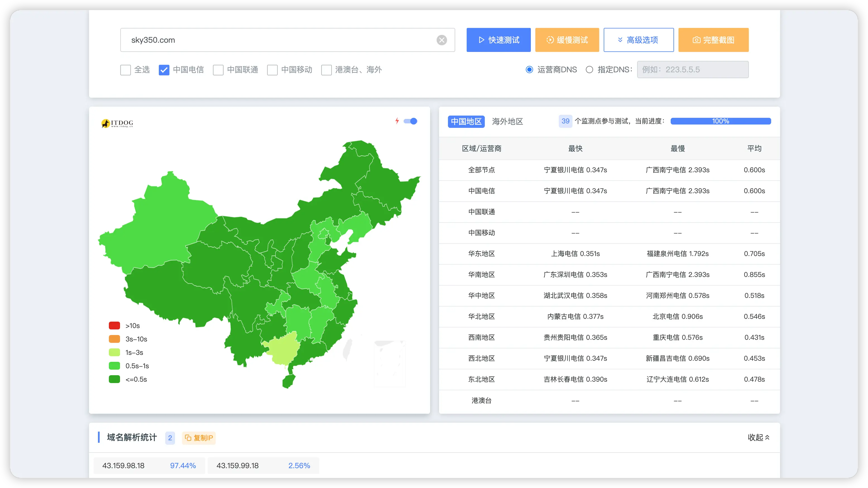
Task: Toggle the map animation switch
Action: [x=410, y=121]
